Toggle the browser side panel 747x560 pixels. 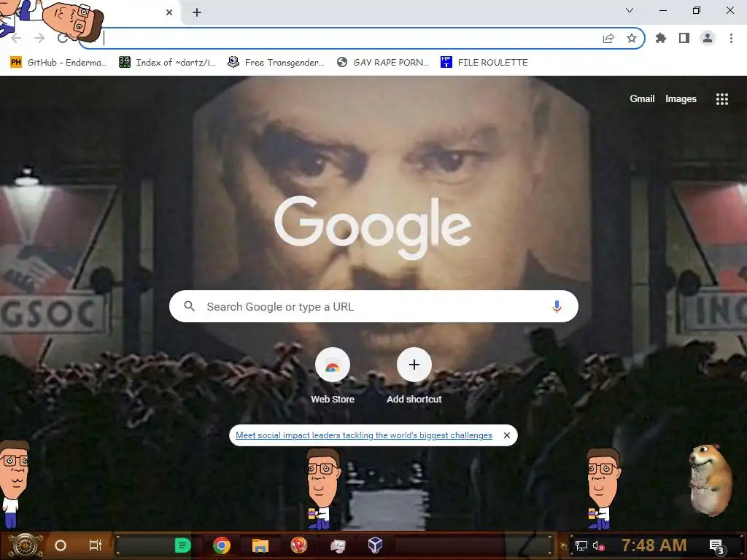pyautogui.click(x=684, y=38)
